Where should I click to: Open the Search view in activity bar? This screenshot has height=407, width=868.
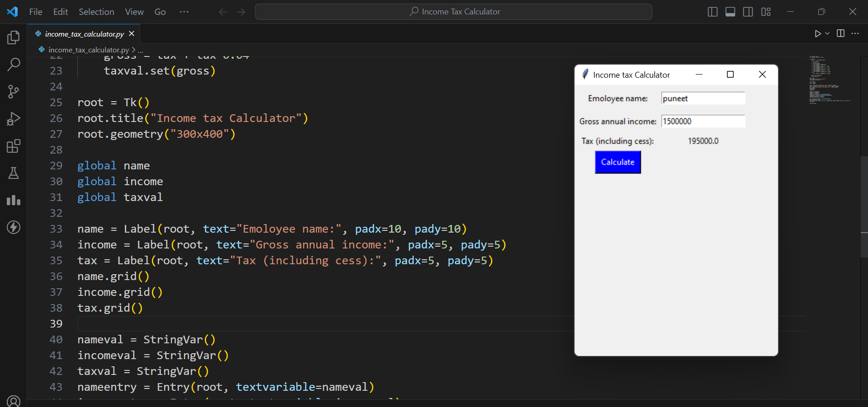[x=14, y=65]
